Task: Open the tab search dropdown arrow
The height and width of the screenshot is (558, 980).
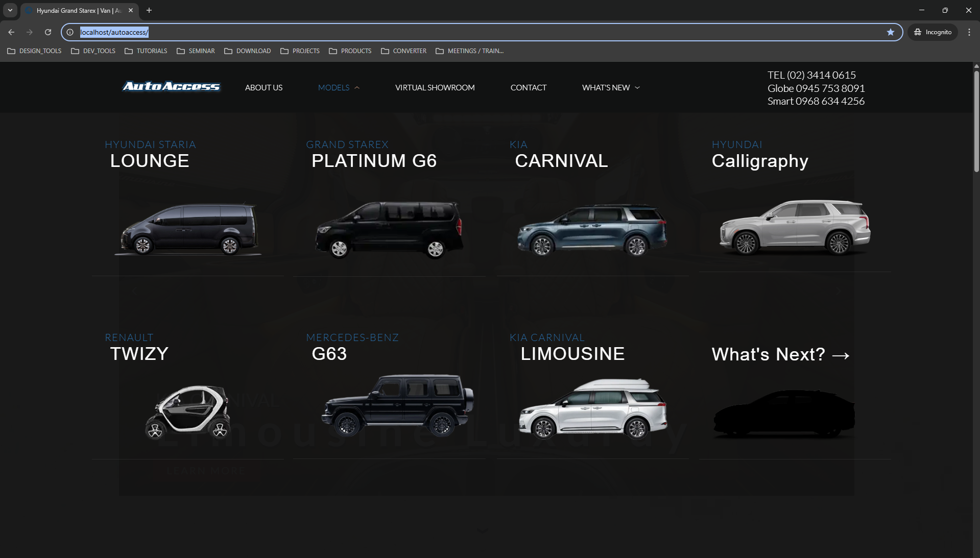Action: tap(10, 10)
